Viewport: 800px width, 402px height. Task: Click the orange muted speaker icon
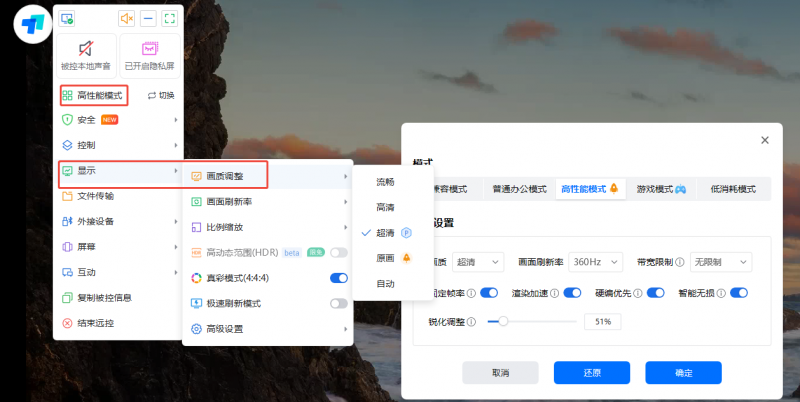point(127,19)
